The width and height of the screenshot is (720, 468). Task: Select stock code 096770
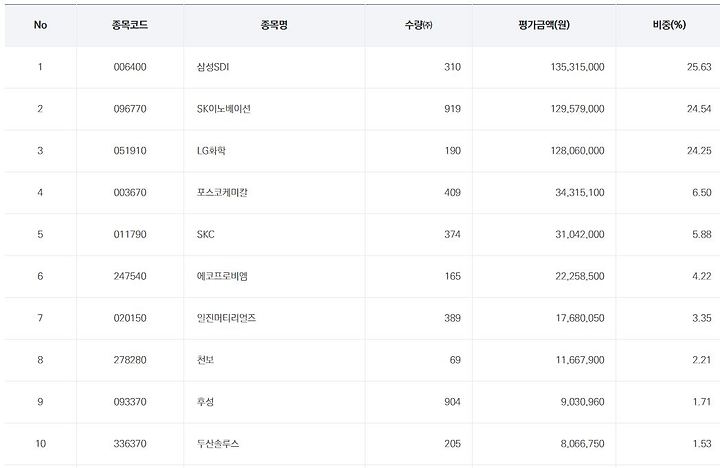130,109
